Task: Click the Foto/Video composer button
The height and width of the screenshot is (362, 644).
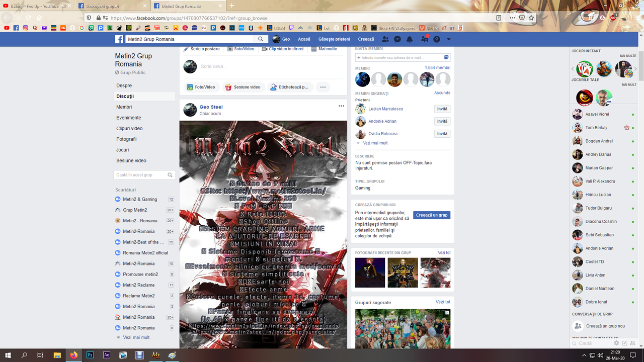Action: pos(201,87)
